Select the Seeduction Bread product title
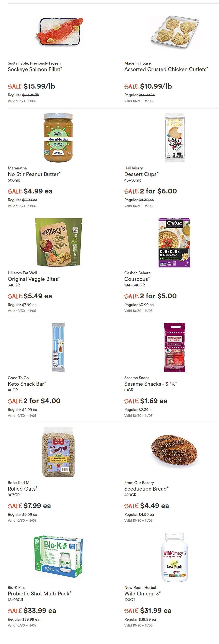Viewport: 219px width, 644px height. click(x=145, y=489)
